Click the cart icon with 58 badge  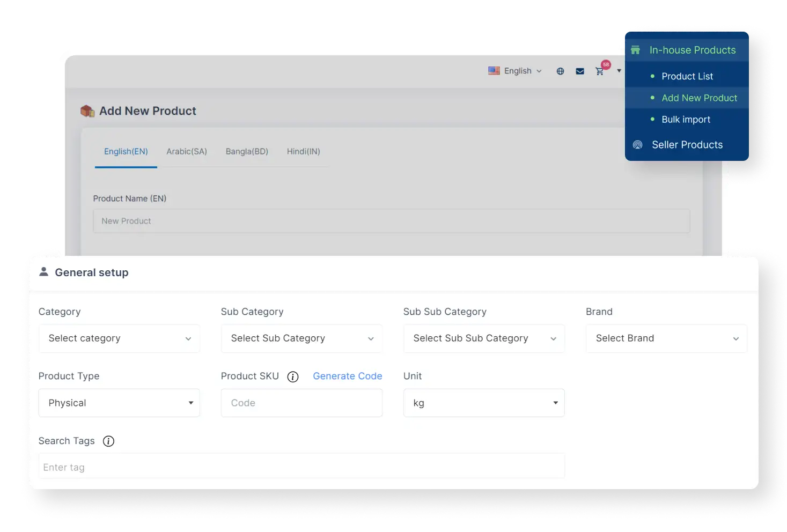pyautogui.click(x=600, y=71)
